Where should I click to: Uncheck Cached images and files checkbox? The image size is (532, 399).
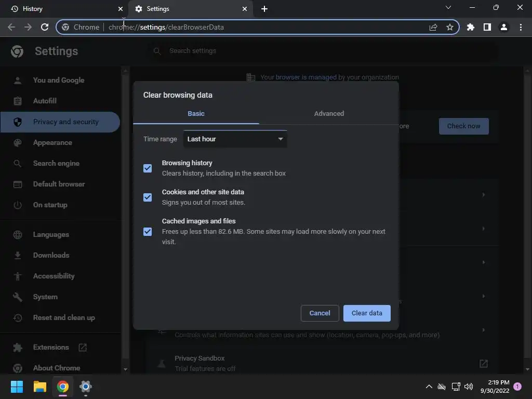[148, 232]
